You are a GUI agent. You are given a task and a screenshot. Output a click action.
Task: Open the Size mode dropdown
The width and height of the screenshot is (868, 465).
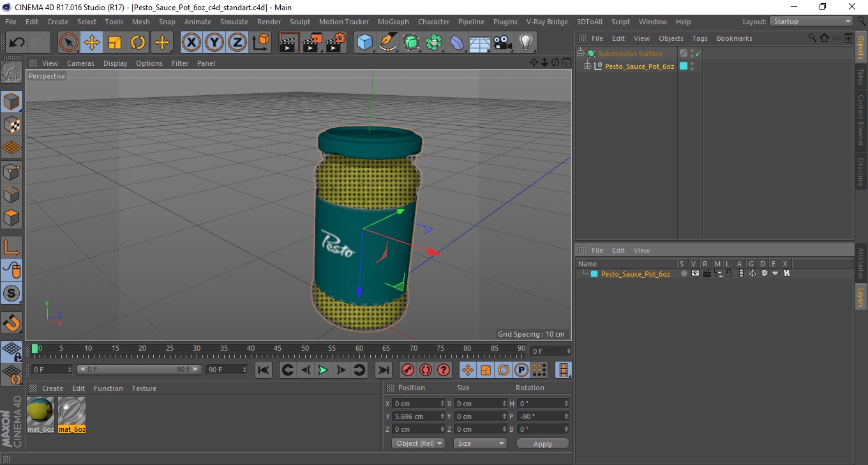[480, 443]
